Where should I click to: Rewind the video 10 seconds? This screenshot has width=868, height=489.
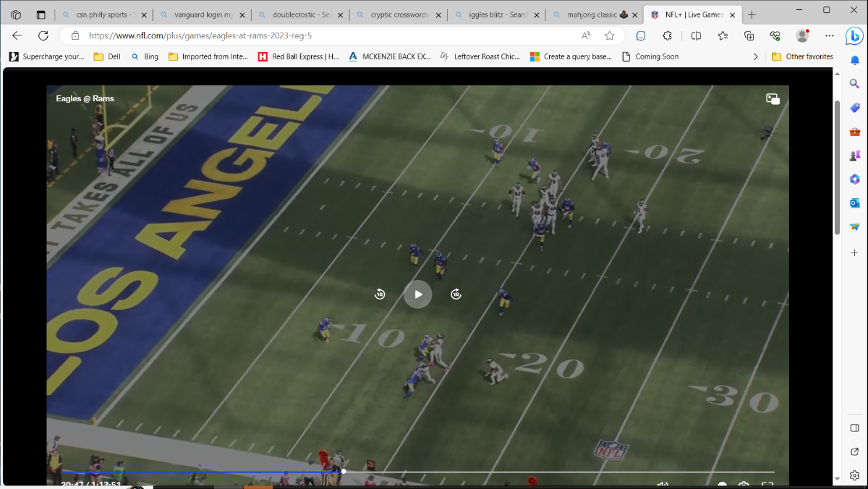coord(380,294)
